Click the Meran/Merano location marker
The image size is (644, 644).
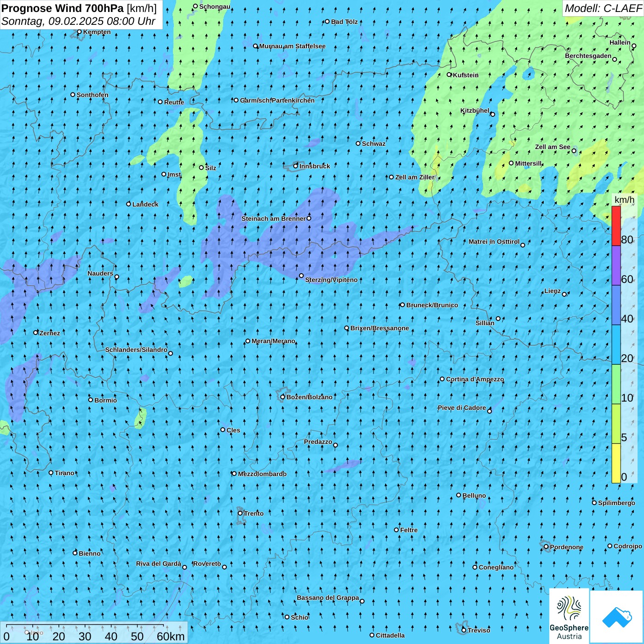tap(247, 341)
